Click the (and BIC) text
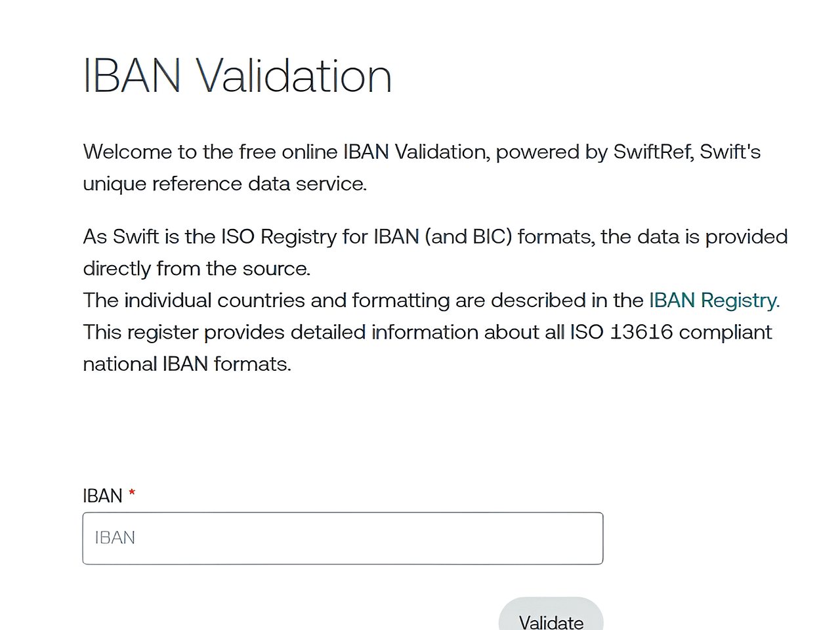Image resolution: width=840 pixels, height=630 pixels. [x=469, y=237]
